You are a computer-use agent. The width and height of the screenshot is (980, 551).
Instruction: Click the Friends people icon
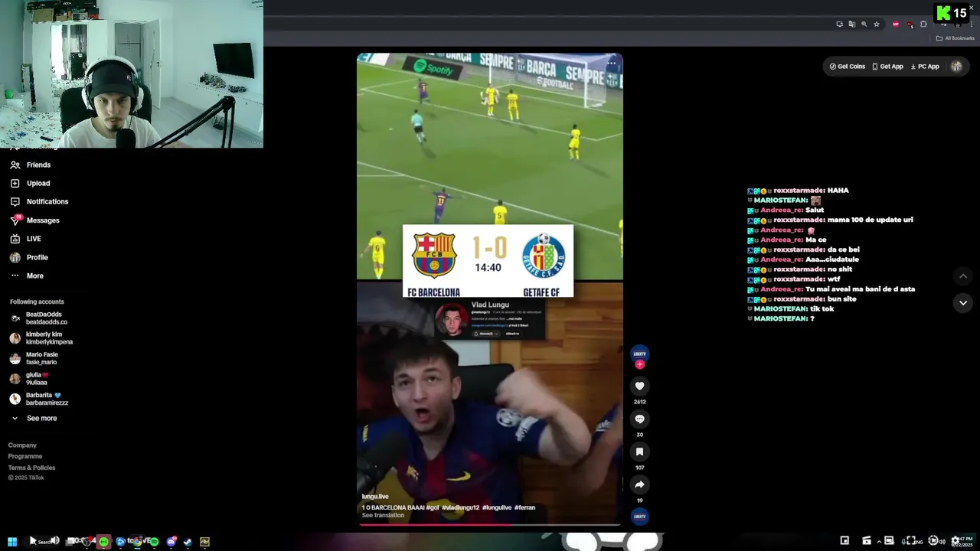point(15,165)
